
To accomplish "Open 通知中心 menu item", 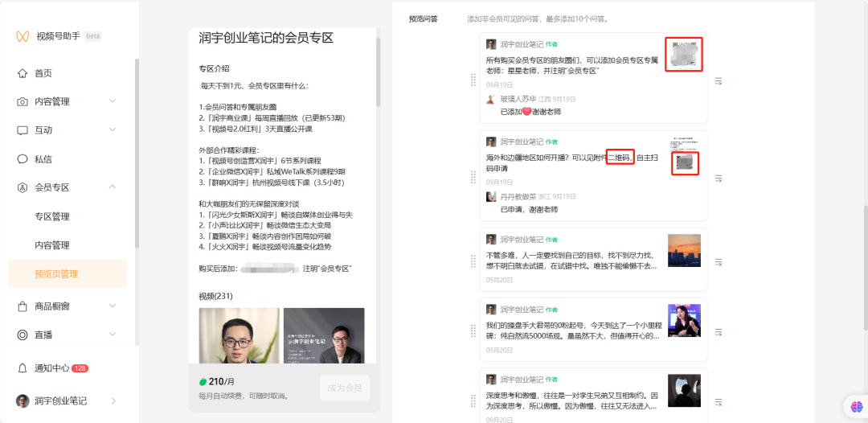I will [x=52, y=368].
